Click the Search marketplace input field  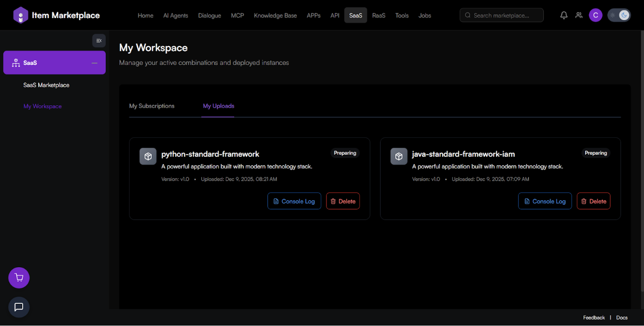[502, 15]
